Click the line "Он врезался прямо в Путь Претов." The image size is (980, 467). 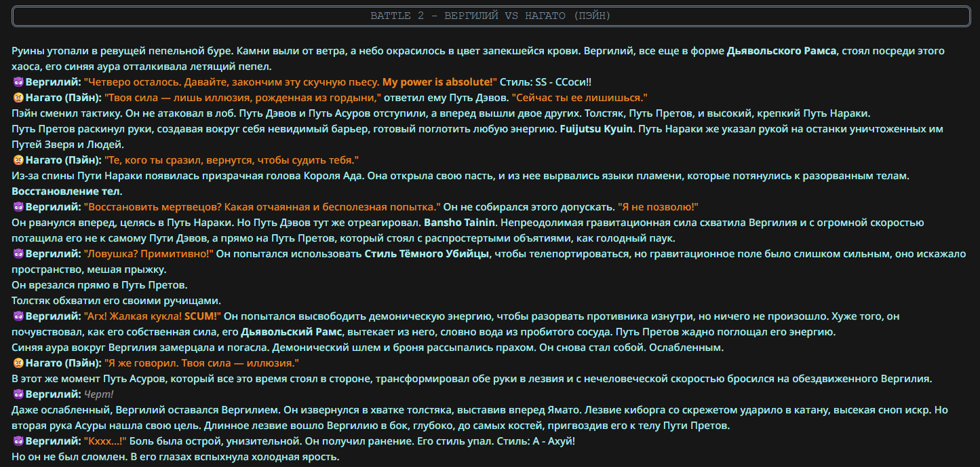tap(100, 285)
